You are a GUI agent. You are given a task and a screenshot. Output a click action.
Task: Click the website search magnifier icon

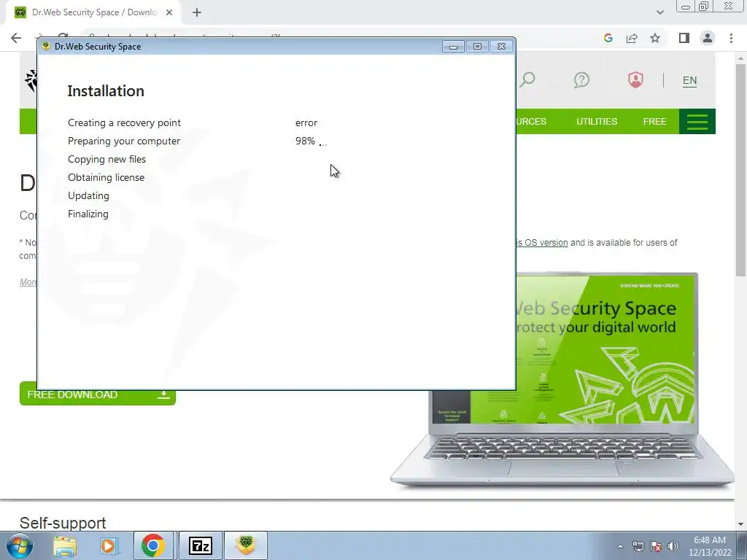pos(527,79)
